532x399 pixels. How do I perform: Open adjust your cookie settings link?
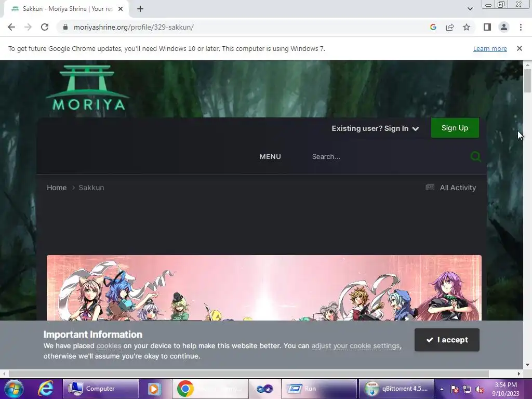pyautogui.click(x=355, y=345)
